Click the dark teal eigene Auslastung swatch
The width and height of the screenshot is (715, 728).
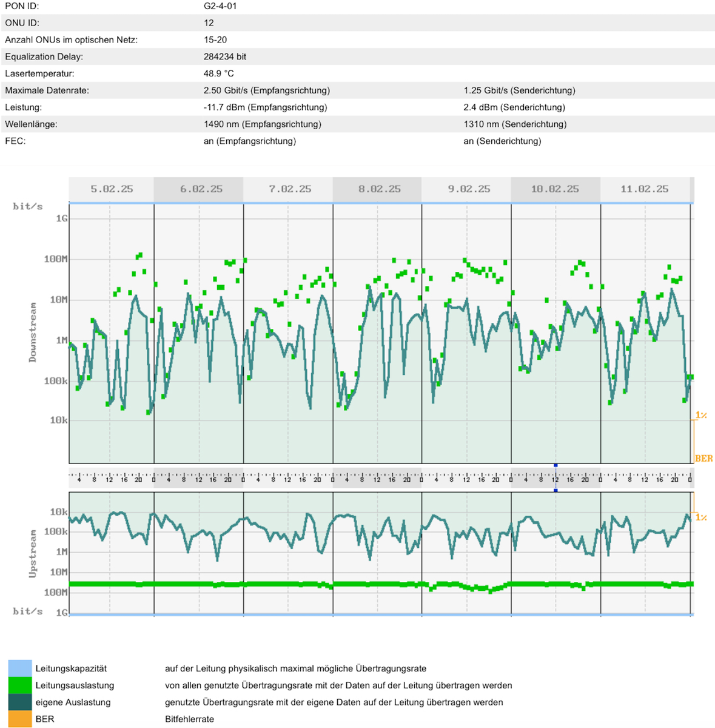point(20,703)
